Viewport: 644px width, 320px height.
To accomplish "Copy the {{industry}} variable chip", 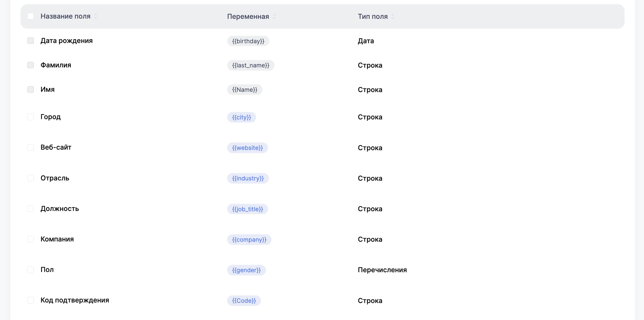I will coord(248,178).
